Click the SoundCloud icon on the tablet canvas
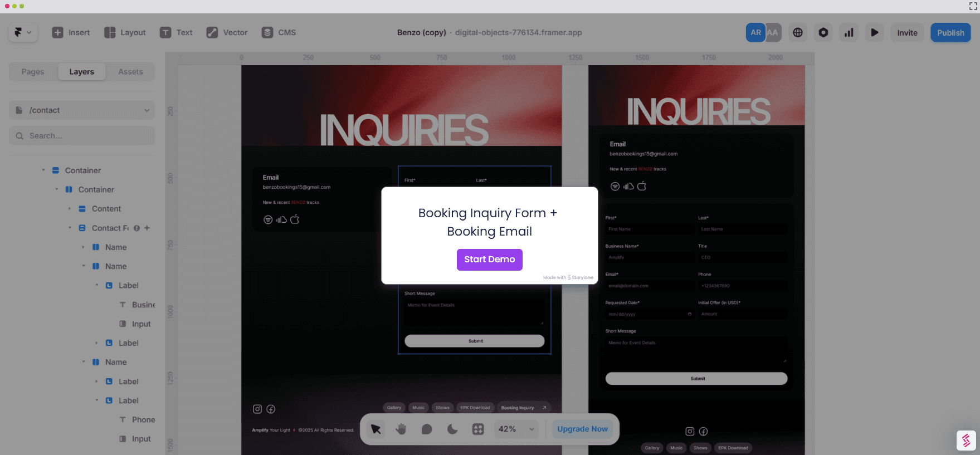The width and height of the screenshot is (980, 455). (628, 186)
